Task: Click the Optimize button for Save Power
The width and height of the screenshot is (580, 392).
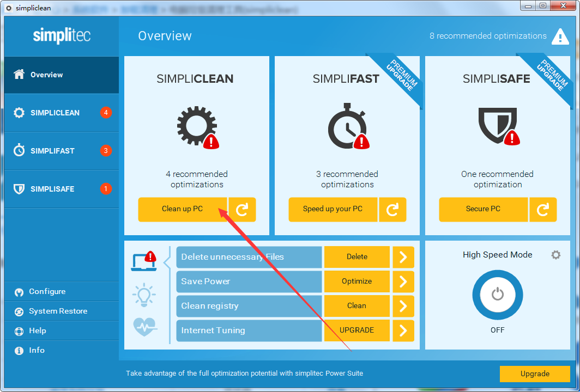Action: (357, 281)
